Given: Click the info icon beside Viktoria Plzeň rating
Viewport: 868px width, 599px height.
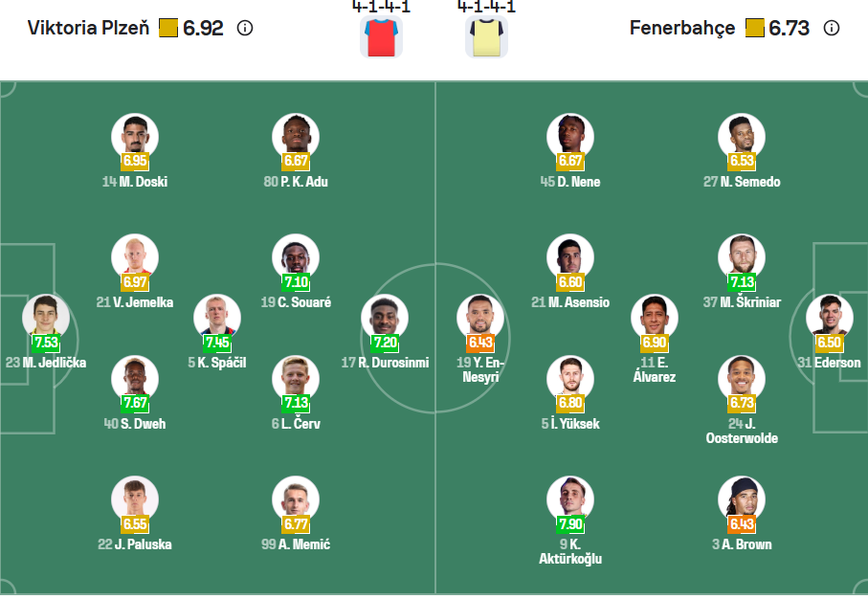Looking at the screenshot, I should pyautogui.click(x=245, y=28).
